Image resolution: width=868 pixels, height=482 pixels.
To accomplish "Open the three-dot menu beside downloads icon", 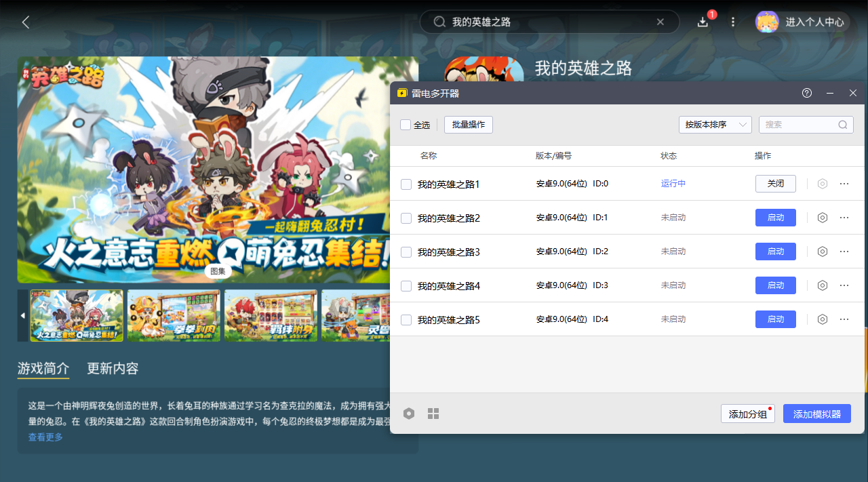I will pyautogui.click(x=733, y=22).
